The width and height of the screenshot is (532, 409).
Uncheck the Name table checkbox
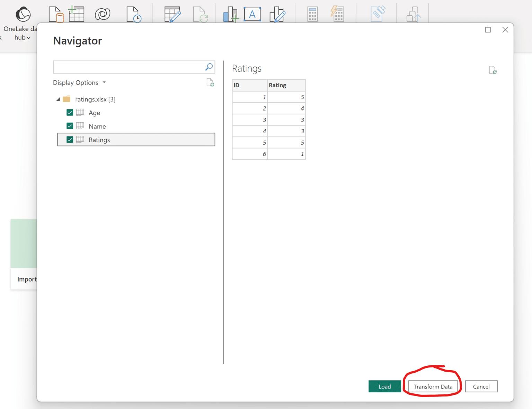pos(70,126)
